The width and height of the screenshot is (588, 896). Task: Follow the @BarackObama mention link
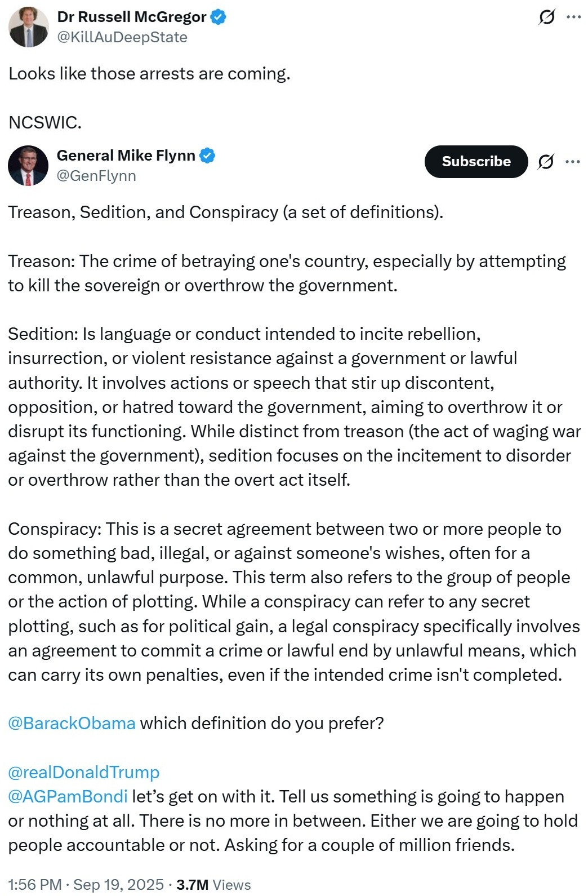[72, 723]
